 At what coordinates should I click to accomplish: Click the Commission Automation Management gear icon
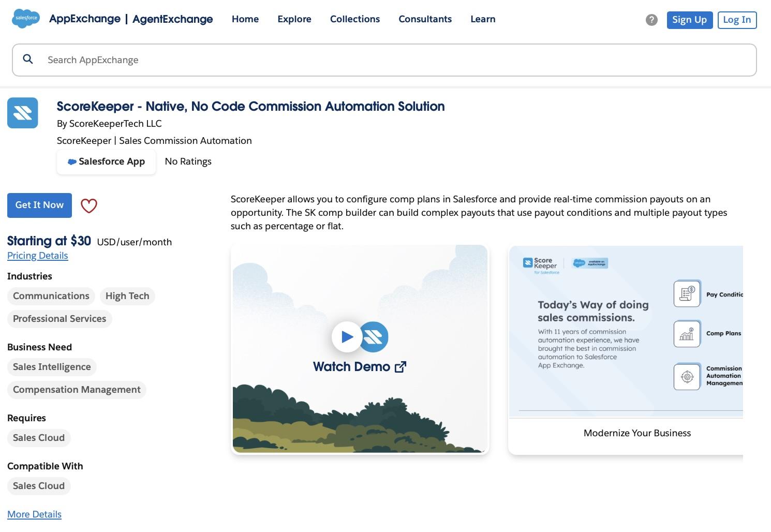click(x=687, y=376)
